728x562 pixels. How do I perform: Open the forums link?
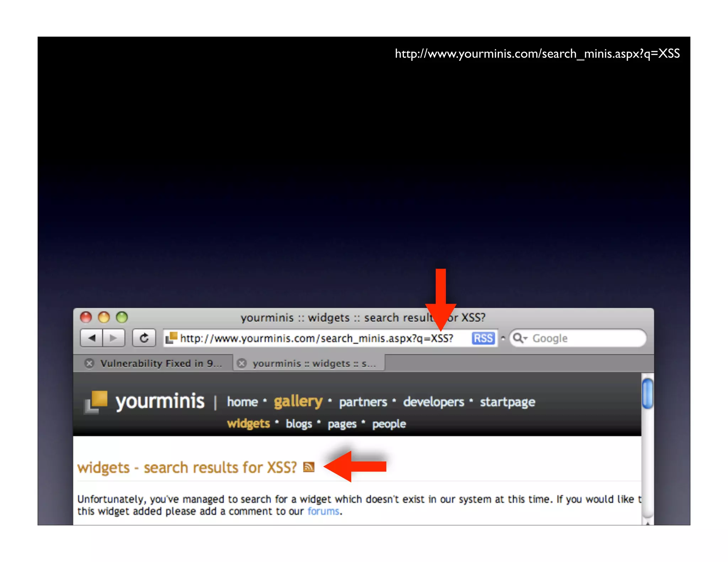coord(323,511)
